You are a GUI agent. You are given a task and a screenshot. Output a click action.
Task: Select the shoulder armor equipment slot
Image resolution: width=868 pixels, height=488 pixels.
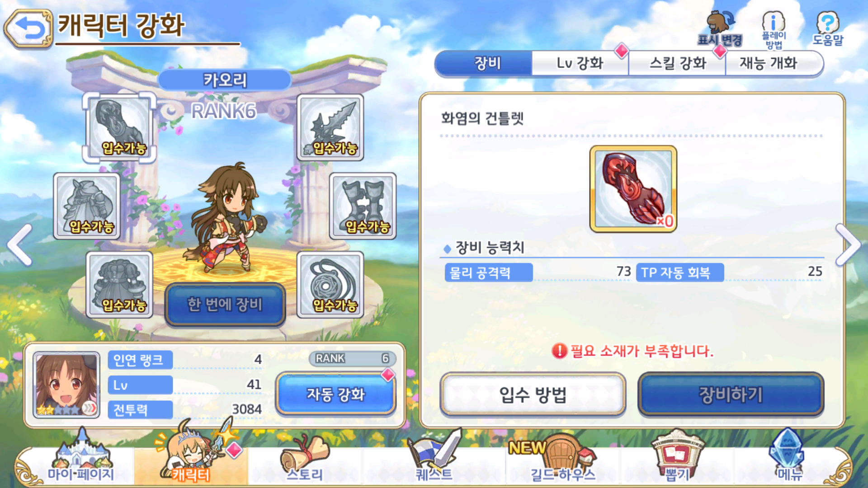pyautogui.click(x=87, y=206)
